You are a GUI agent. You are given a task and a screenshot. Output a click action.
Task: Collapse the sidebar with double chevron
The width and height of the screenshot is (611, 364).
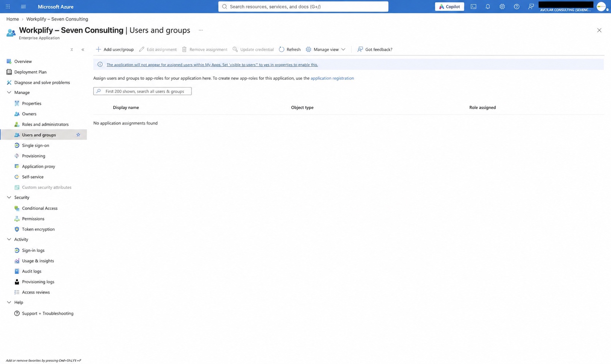pyautogui.click(x=83, y=50)
